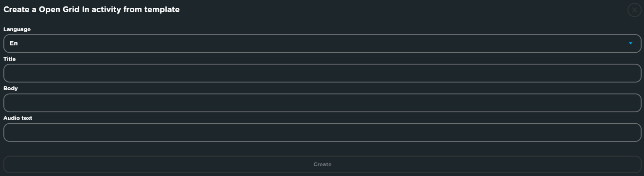The image size is (644, 176).
Task: Click the 'Body' field label
Action: click(11, 88)
